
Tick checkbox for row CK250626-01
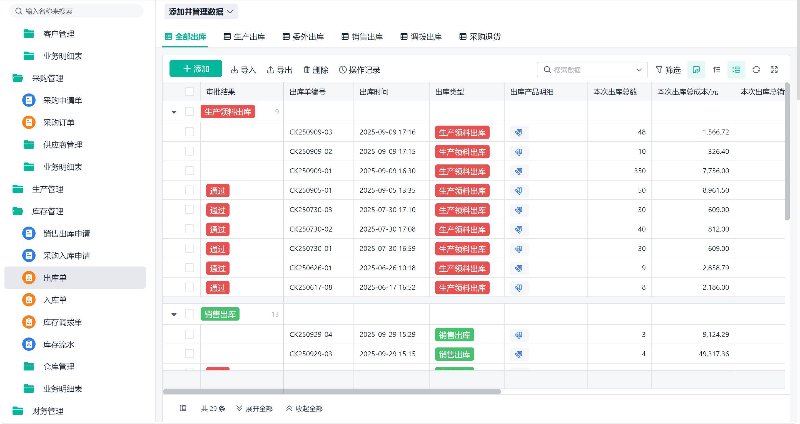[x=189, y=267]
